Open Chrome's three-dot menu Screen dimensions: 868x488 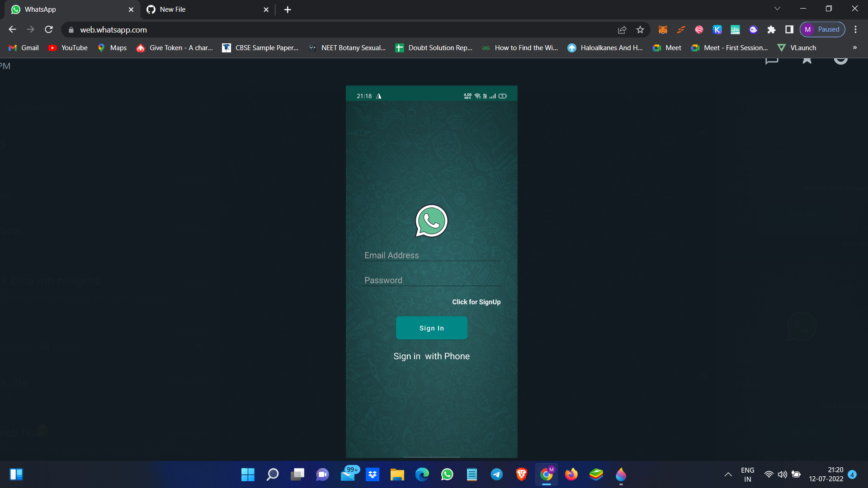coord(856,29)
